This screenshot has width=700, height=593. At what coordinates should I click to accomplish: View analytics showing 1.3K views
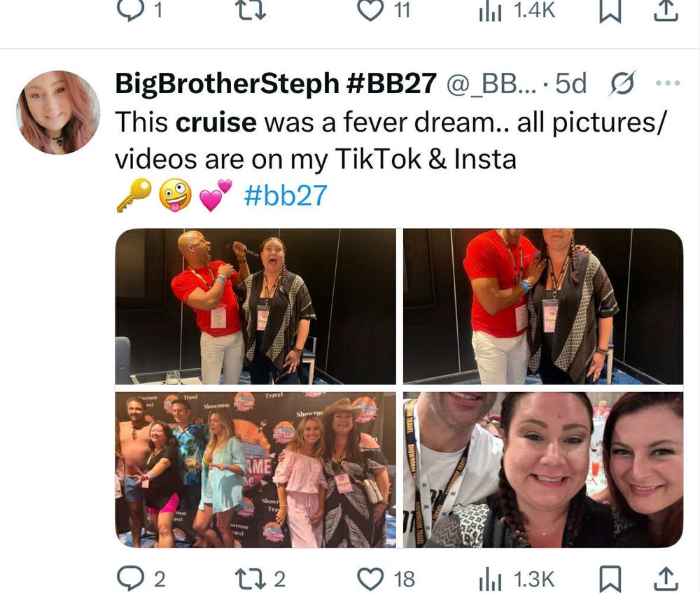(517, 579)
